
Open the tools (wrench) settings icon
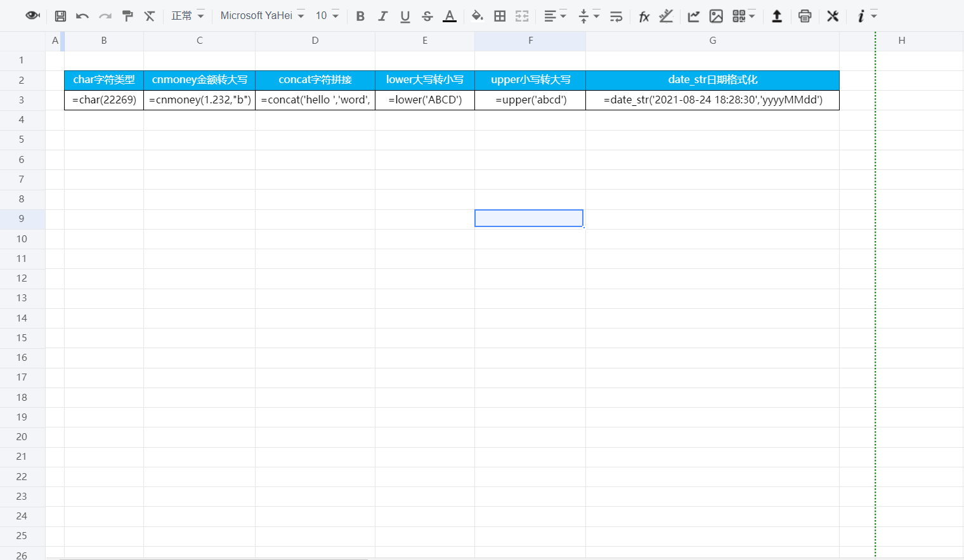[x=833, y=16]
